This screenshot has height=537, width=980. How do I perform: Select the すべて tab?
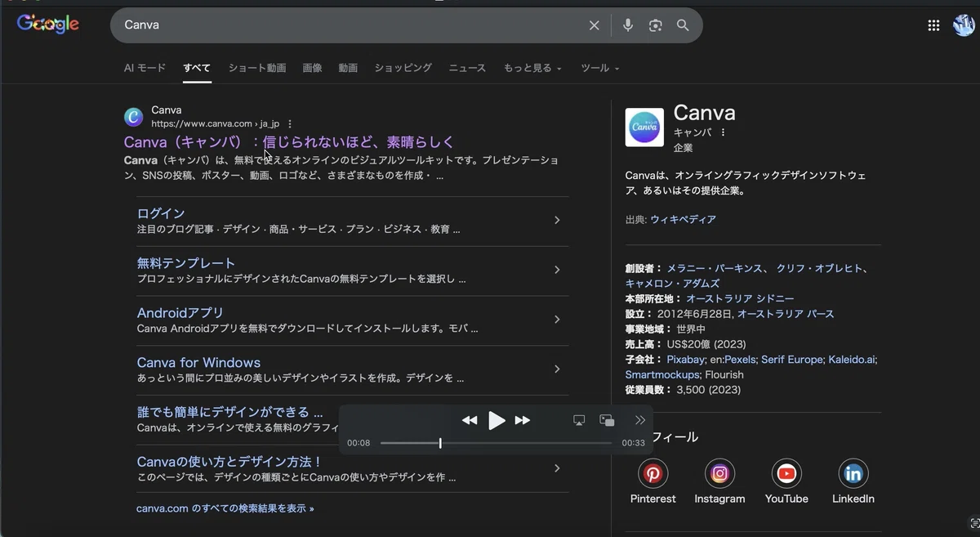(197, 68)
